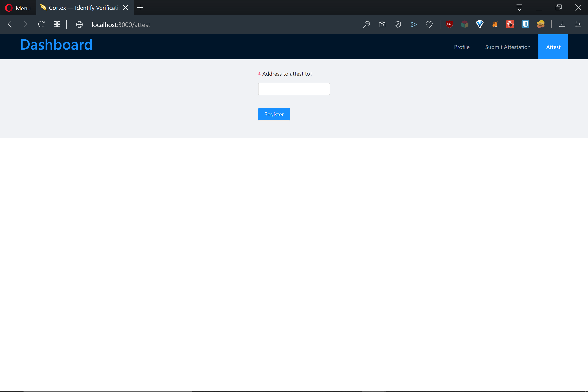Viewport: 588px width, 392px height.
Task: Open the Bitwarden shield extension
Action: coord(525,24)
